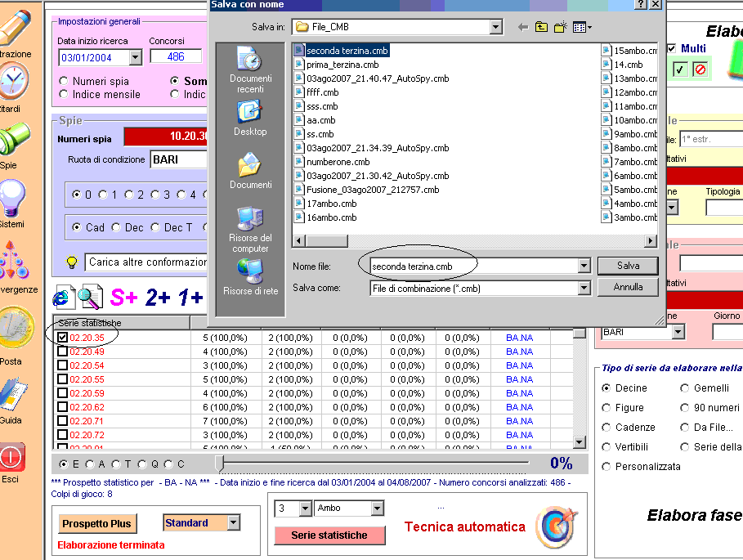The image size is (743, 560).
Task: Go back using the dialog's back arrow
Action: [523, 28]
